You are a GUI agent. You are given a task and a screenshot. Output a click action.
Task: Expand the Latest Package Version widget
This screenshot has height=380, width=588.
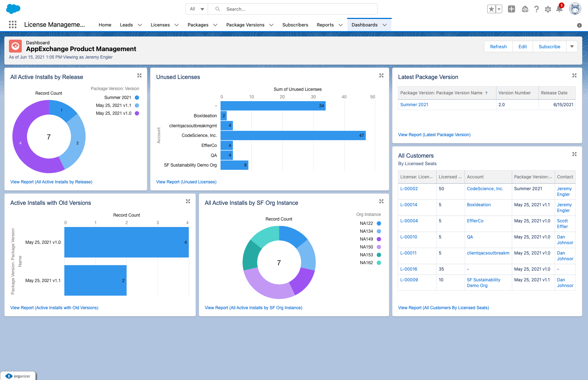pos(574,75)
